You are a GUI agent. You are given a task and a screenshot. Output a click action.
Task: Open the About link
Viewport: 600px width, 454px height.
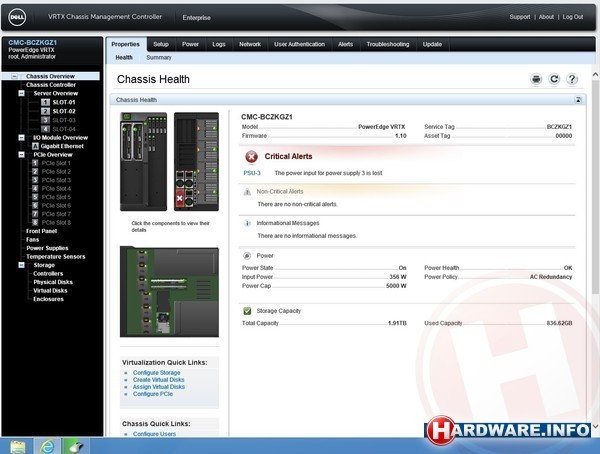(x=546, y=17)
